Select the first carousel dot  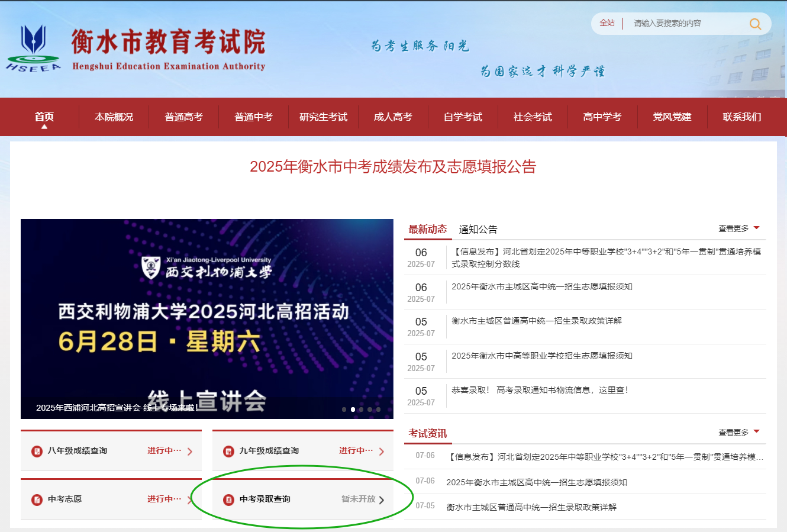click(344, 410)
